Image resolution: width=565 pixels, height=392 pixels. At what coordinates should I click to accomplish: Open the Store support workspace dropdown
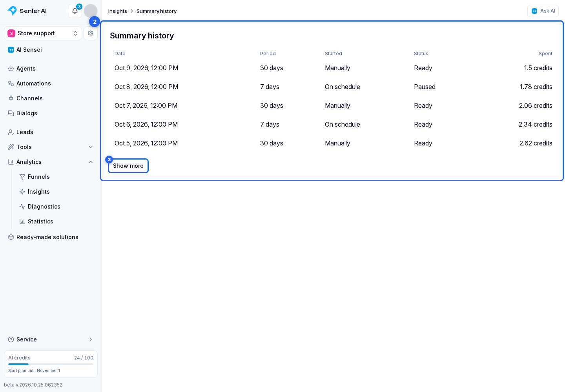(x=43, y=33)
